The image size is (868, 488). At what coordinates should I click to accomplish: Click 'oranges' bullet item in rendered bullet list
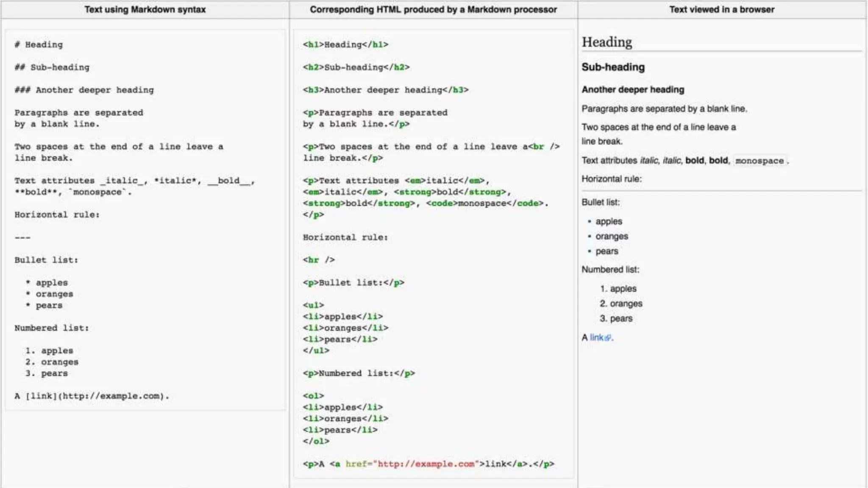[x=612, y=236]
